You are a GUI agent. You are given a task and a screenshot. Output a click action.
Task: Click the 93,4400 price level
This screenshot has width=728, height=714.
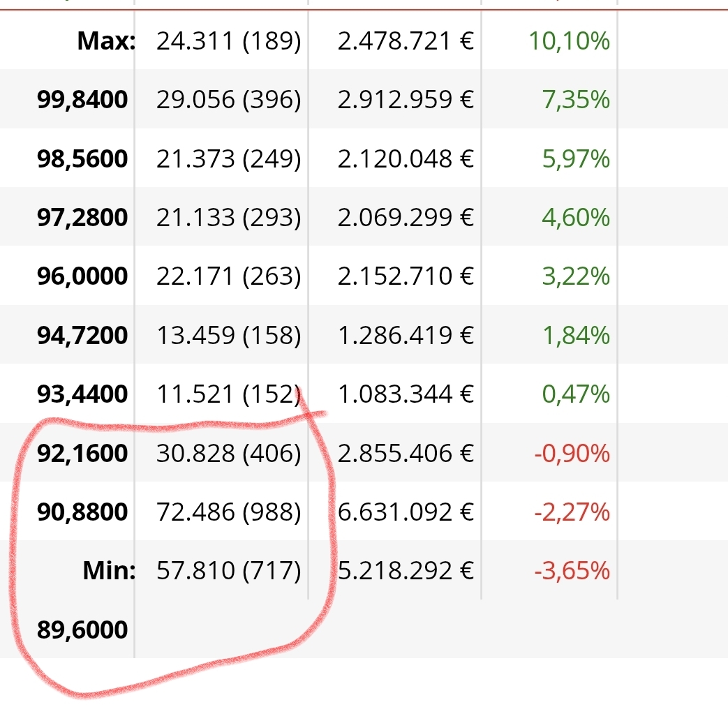(82, 394)
